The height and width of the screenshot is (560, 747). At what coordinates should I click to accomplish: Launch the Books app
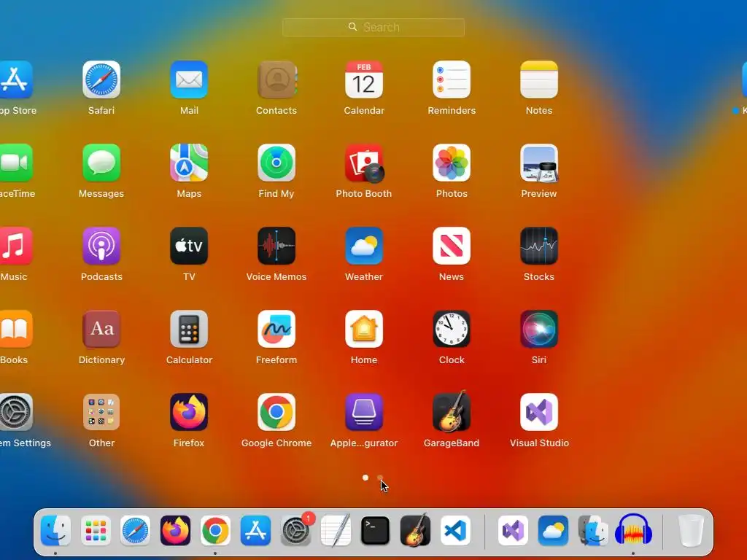(15, 329)
